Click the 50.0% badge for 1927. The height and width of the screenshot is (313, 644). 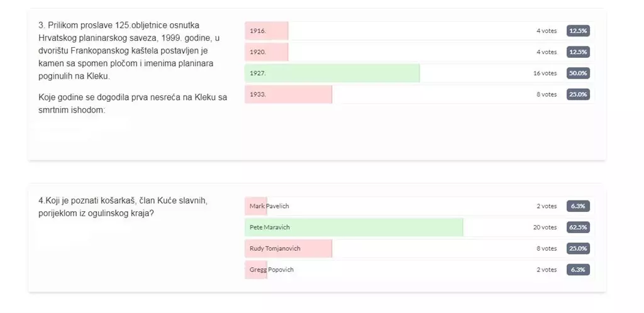pyautogui.click(x=578, y=73)
